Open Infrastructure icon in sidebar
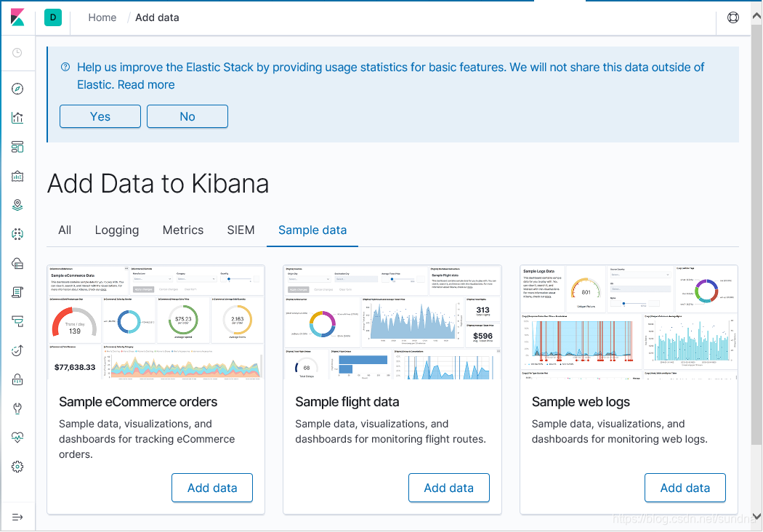The width and height of the screenshot is (763, 532). click(x=17, y=263)
